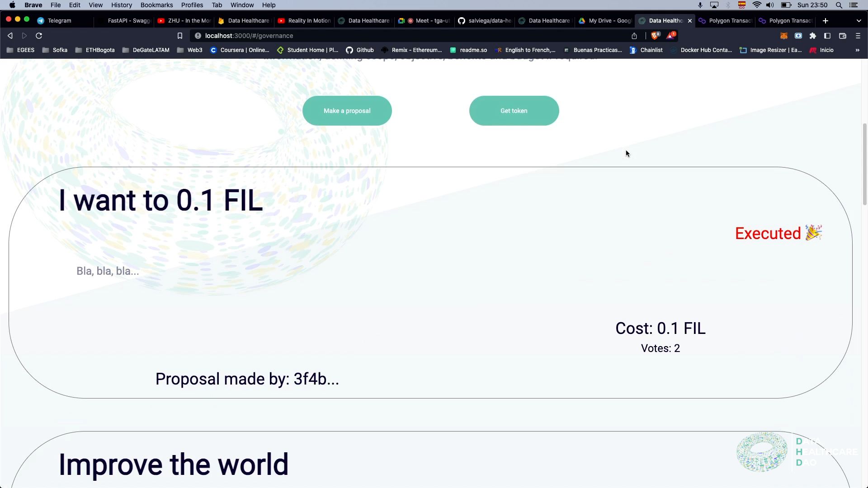Click the 'Proposal made by: 3f4b...' text

click(x=247, y=379)
